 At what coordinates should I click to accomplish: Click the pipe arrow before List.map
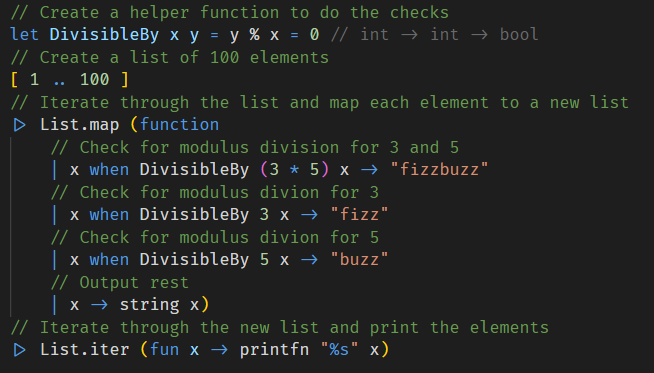tap(19, 125)
